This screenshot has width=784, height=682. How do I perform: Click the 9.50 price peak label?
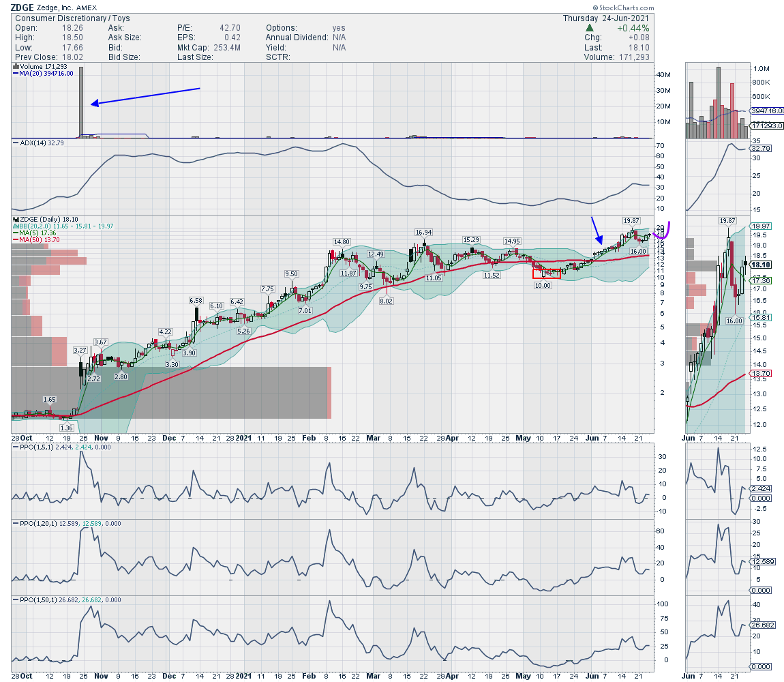click(292, 273)
